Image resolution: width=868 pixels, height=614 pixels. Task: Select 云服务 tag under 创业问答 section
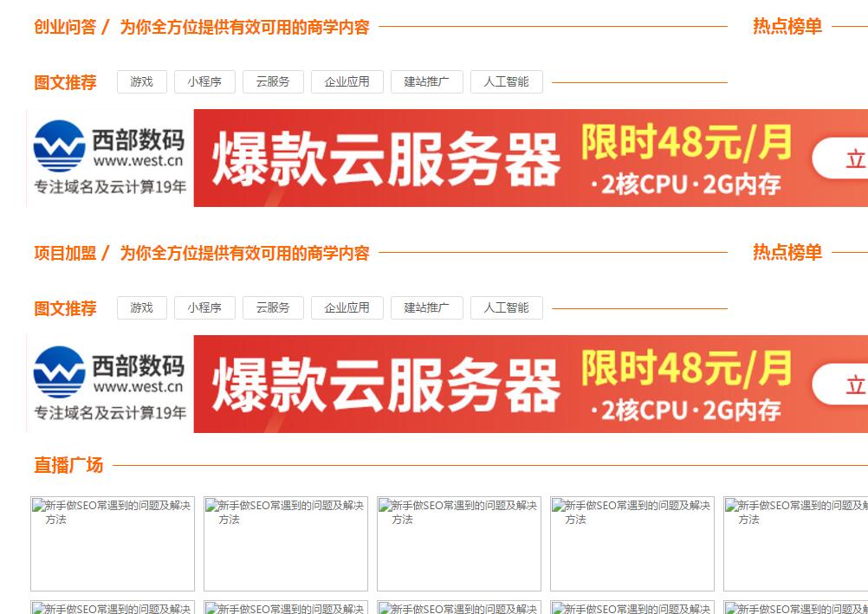tap(273, 82)
